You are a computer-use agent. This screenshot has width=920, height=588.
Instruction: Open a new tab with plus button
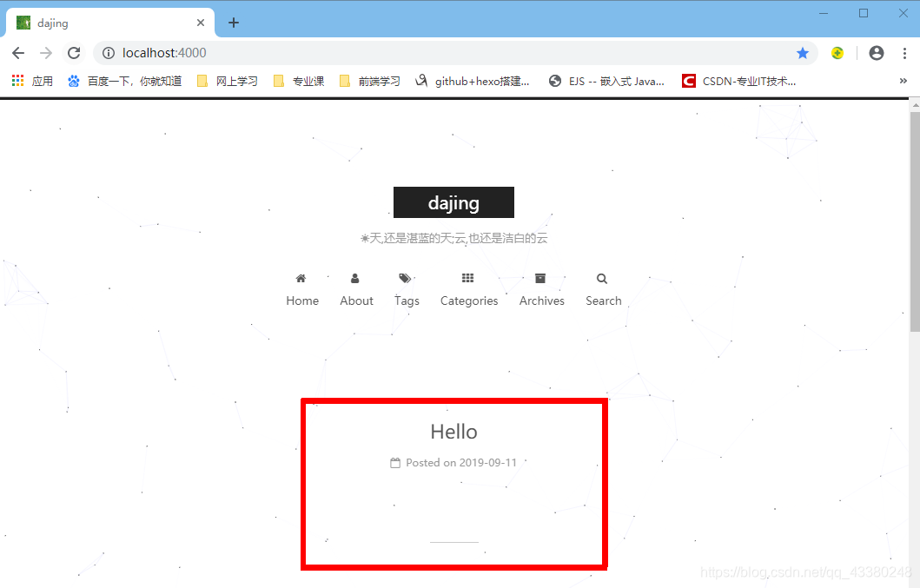(234, 23)
